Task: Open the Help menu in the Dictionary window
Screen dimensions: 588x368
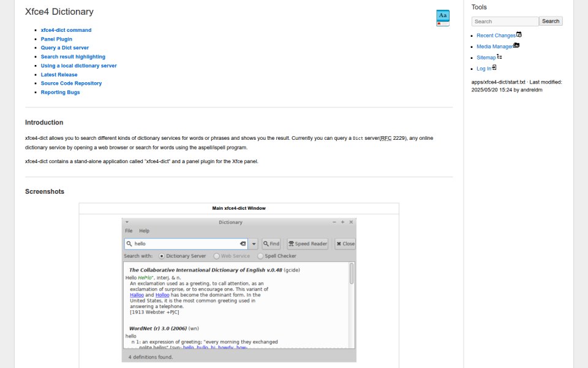Action: click(145, 231)
